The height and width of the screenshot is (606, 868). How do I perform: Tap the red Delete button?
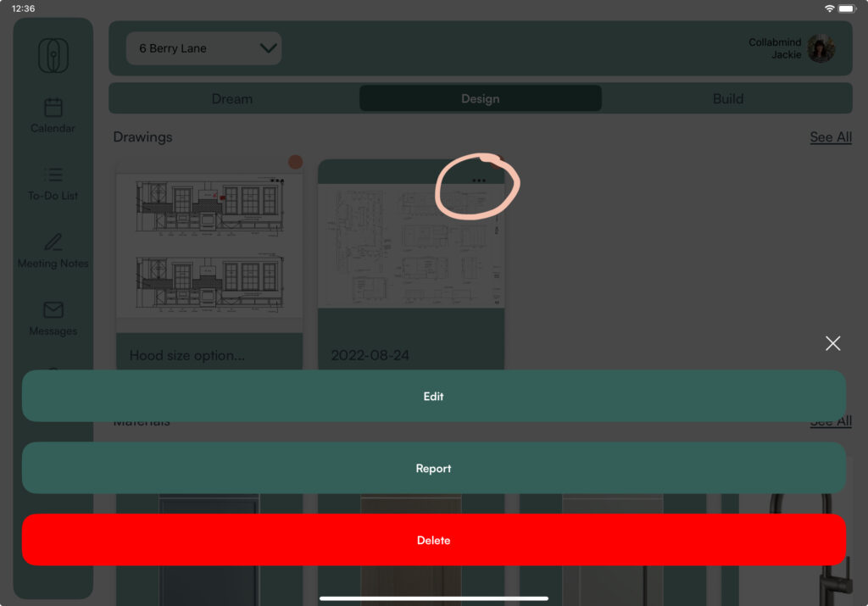click(433, 540)
